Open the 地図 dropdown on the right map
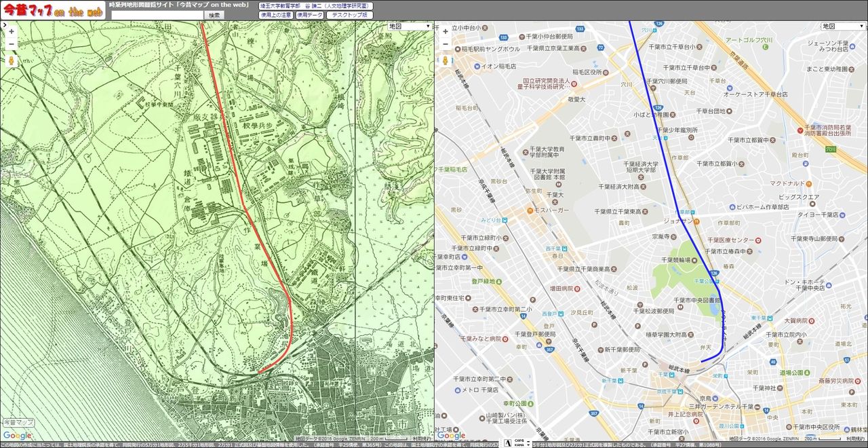Image resolution: width=868 pixels, height=448 pixels. point(843,26)
